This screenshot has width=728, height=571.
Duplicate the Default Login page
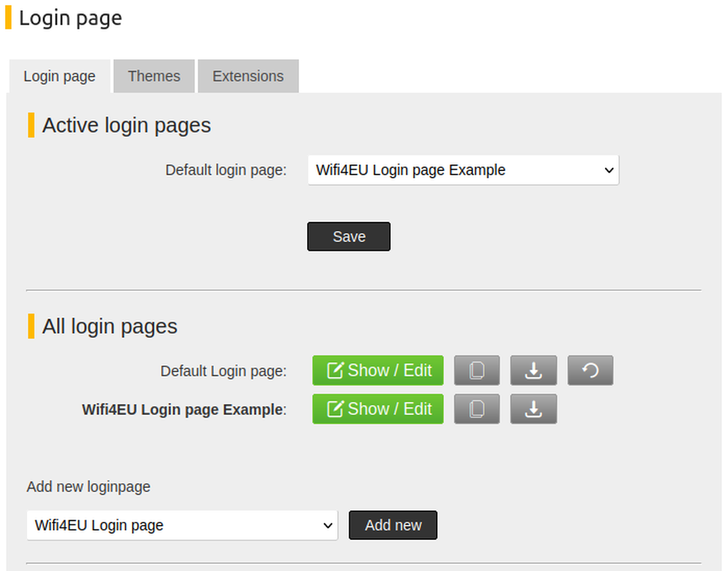(x=477, y=370)
